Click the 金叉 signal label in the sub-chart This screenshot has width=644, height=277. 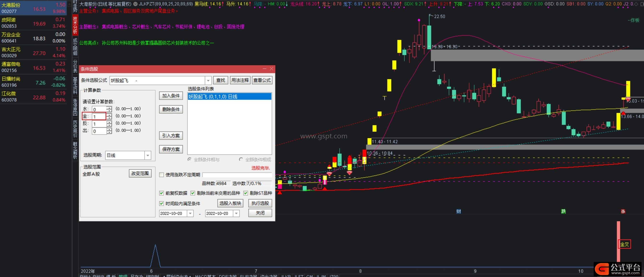(x=625, y=244)
